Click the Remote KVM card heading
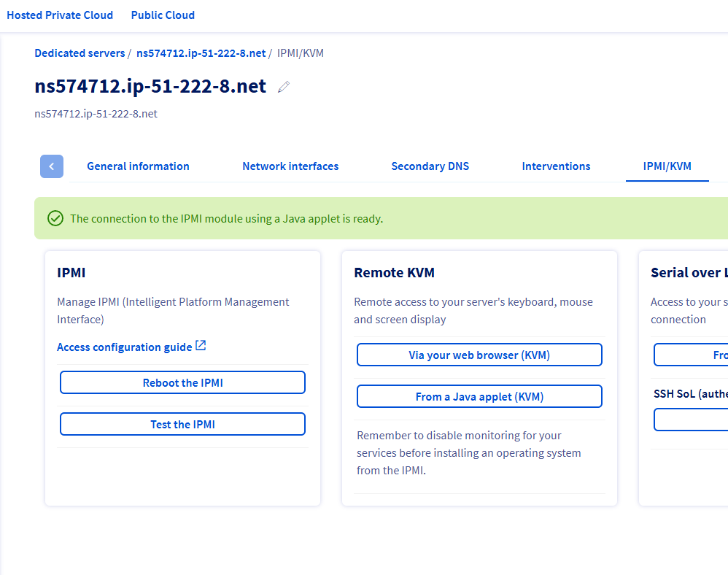The width and height of the screenshot is (728, 575). 394,273
